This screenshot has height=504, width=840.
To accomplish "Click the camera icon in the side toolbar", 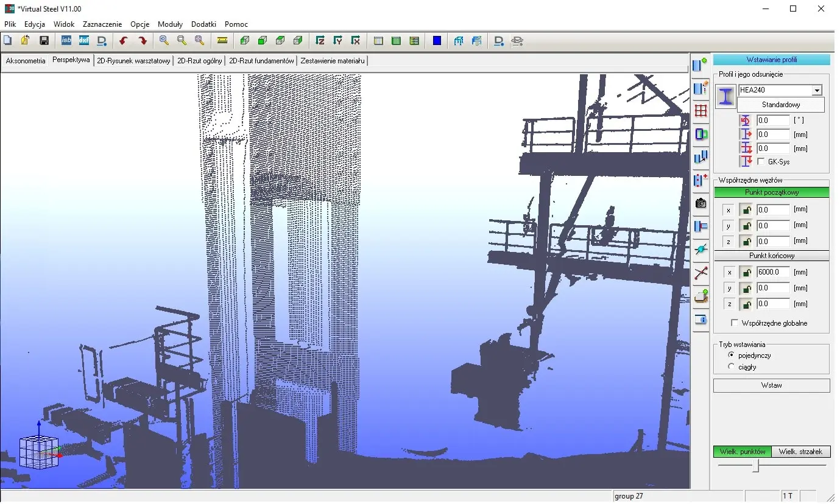I will 701,203.
